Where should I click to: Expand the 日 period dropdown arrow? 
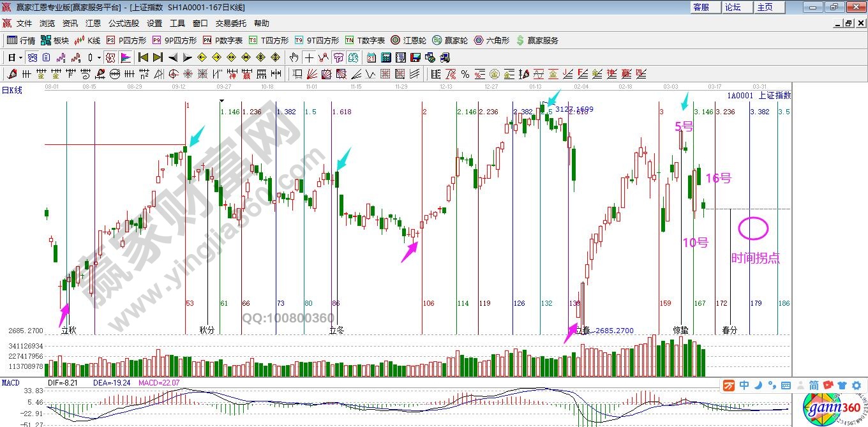[20, 57]
